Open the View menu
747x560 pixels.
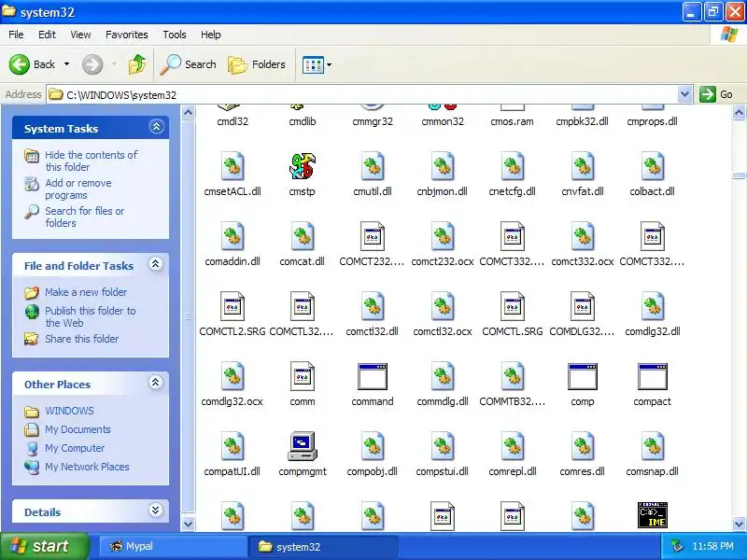(x=80, y=35)
